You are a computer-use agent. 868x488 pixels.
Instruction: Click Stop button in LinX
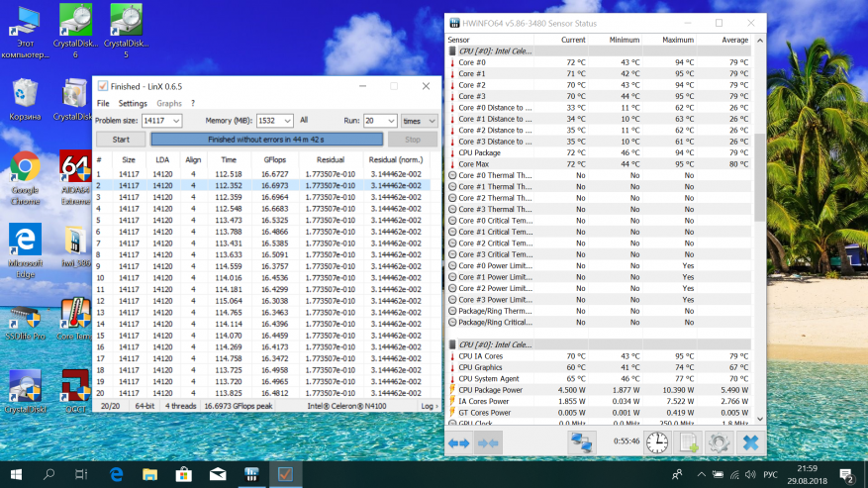pyautogui.click(x=413, y=139)
